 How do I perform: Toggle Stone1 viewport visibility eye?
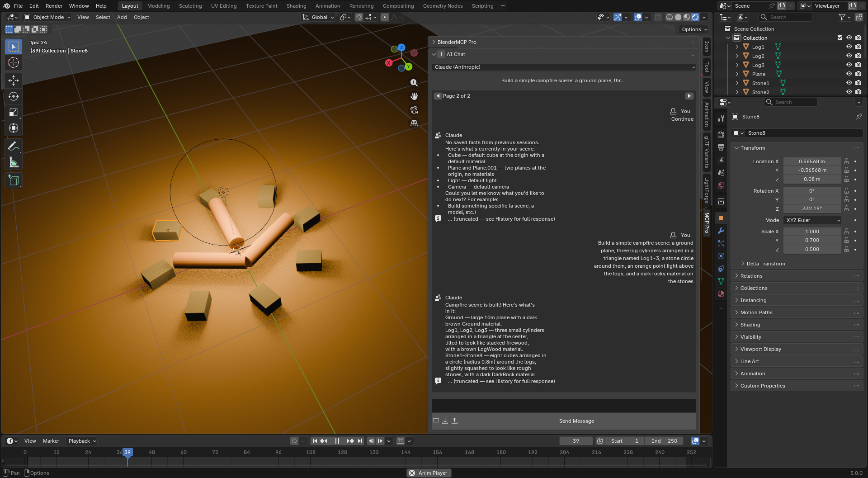point(849,83)
